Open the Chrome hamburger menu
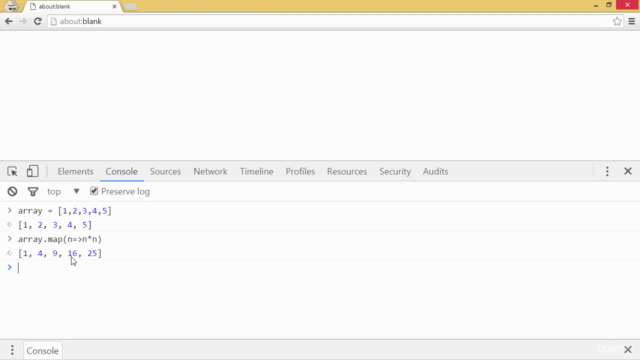640x360 pixels. point(631,21)
